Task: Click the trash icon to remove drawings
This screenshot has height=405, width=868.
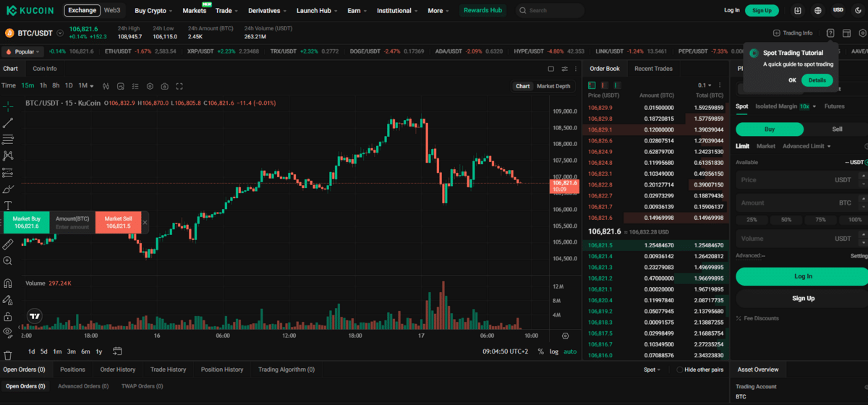Action: point(8,355)
